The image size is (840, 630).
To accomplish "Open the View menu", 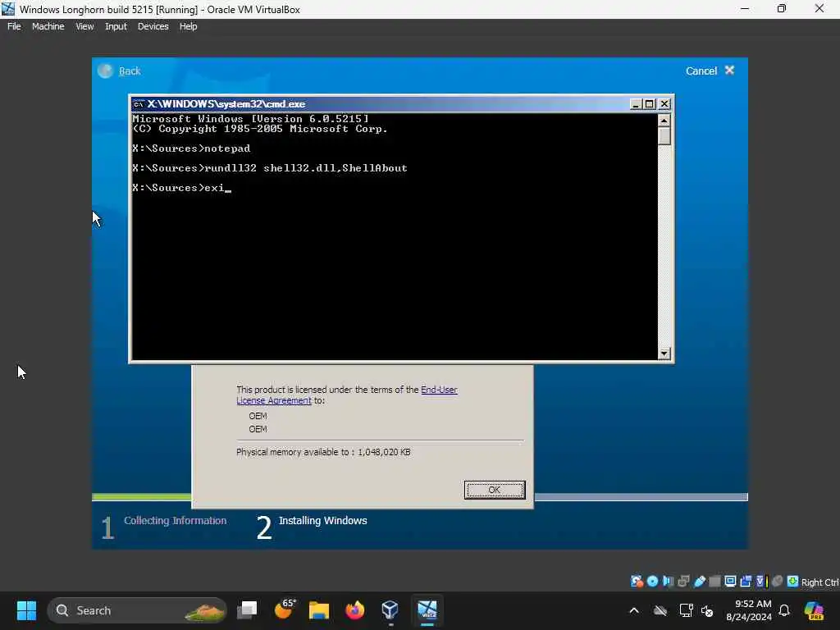I will 84,26.
